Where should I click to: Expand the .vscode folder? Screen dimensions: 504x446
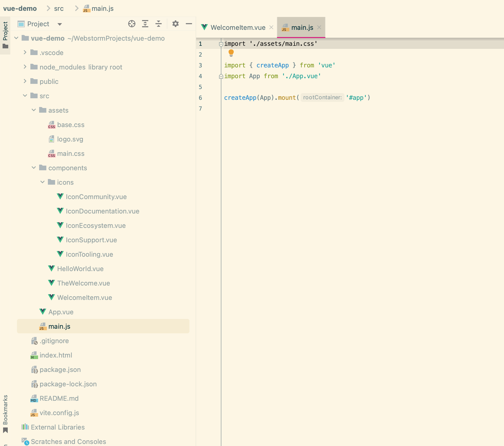click(x=25, y=52)
